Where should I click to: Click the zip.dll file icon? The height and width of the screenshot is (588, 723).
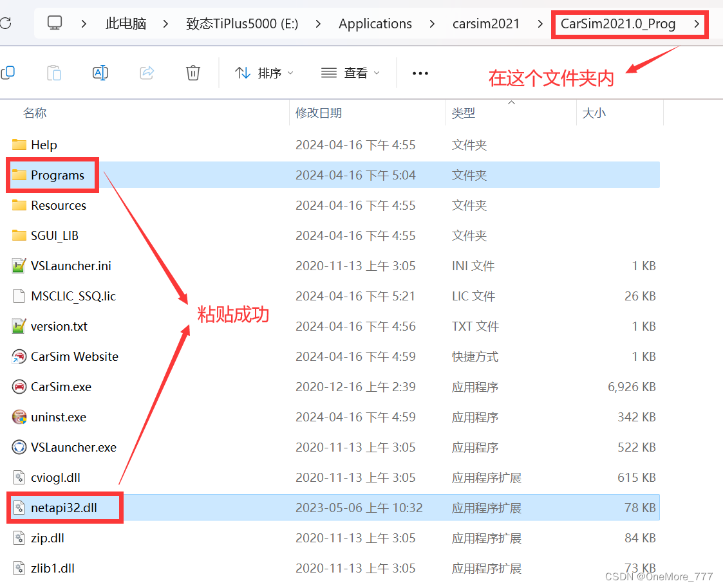[x=19, y=538]
